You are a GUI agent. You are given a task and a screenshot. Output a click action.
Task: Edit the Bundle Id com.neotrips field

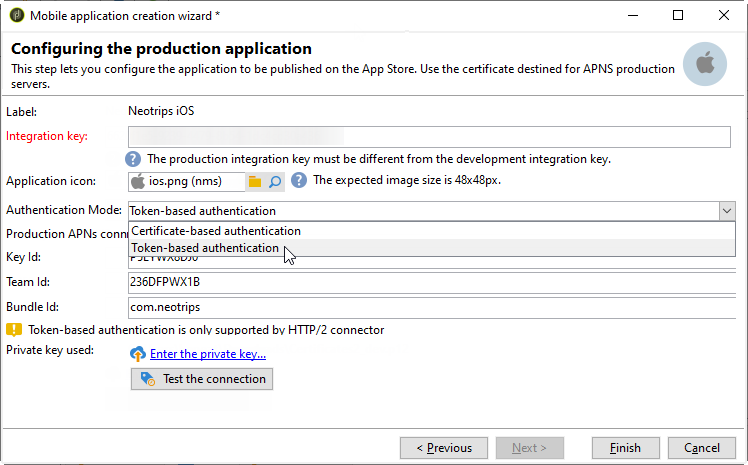(430, 307)
